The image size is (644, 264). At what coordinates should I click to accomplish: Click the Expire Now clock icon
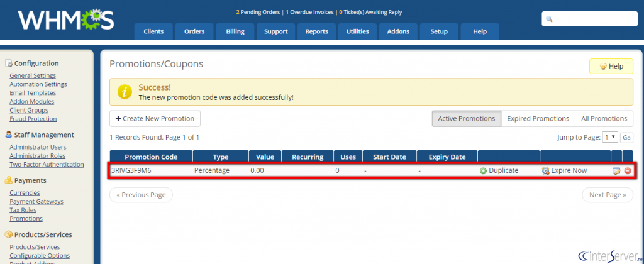pyautogui.click(x=545, y=171)
